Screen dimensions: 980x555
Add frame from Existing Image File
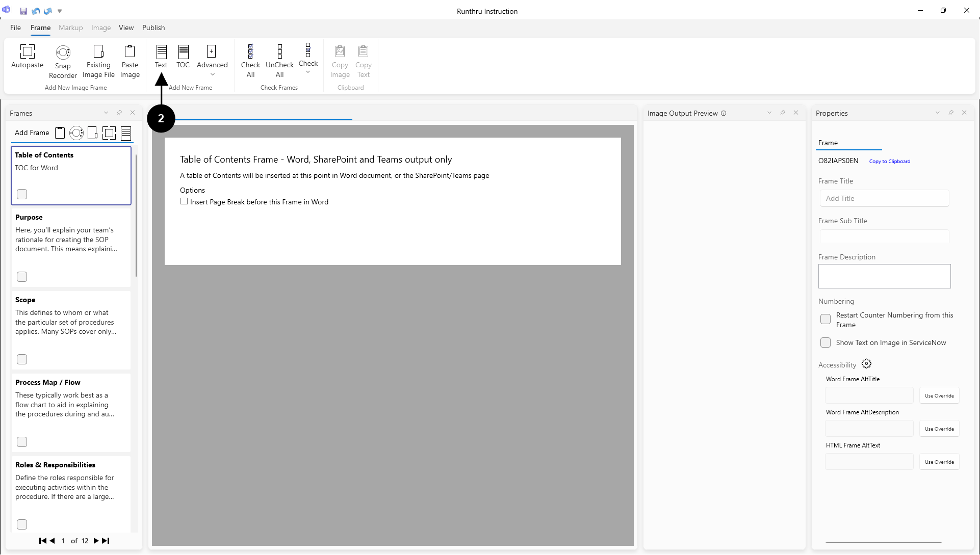(98, 51)
